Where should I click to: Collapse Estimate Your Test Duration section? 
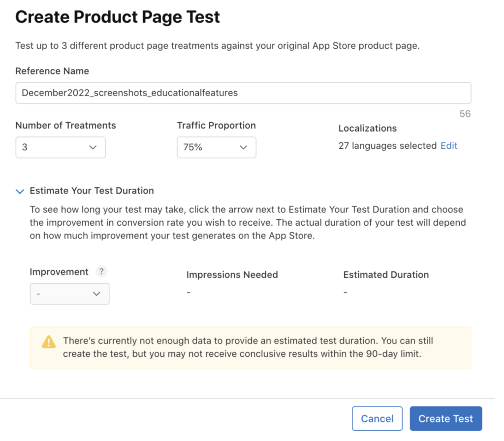pos(20,191)
